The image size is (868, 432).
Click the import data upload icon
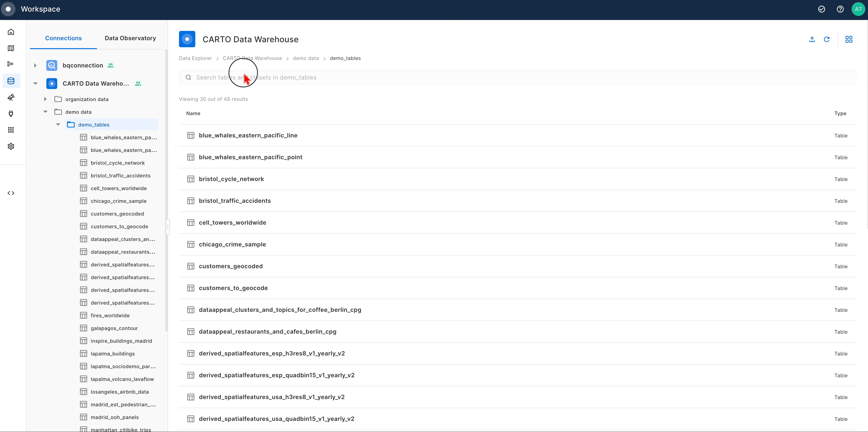pos(812,40)
